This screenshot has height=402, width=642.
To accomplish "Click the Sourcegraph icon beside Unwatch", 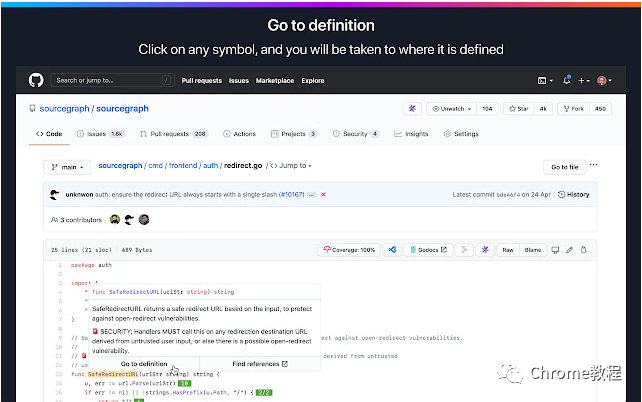I will tap(412, 108).
